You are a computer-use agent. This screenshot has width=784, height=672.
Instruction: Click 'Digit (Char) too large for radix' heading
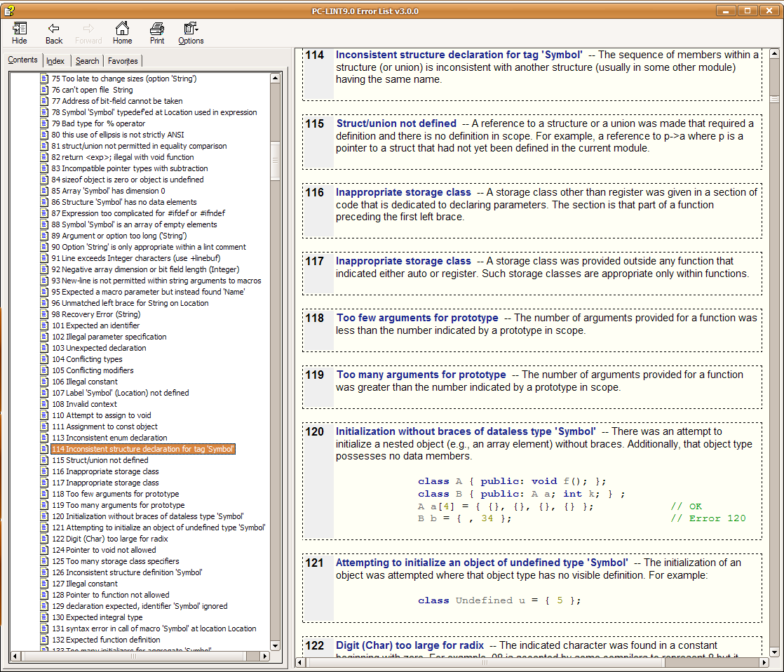(x=410, y=645)
